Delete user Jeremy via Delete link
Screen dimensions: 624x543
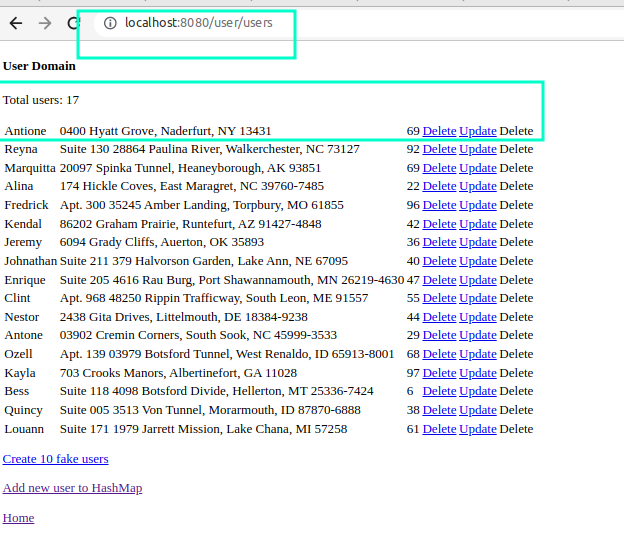pyautogui.click(x=439, y=242)
